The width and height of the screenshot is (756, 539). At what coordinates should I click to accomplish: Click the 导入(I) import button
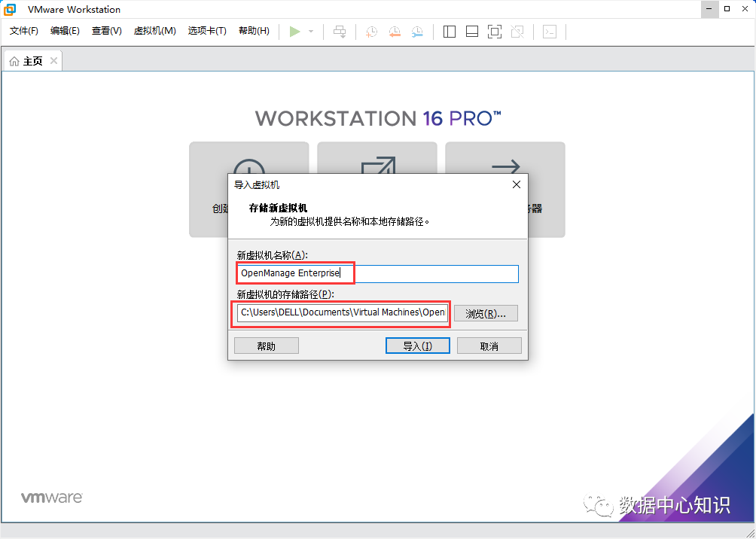pyautogui.click(x=418, y=346)
